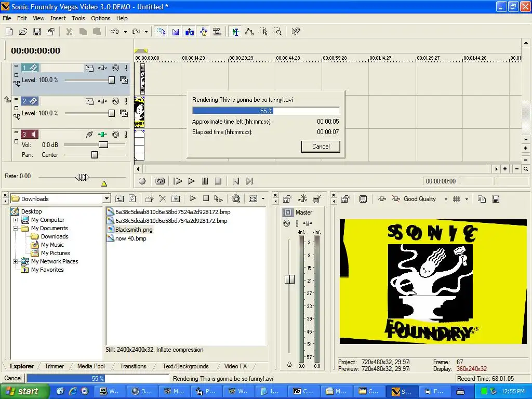The image size is (532, 399).
Task: Expand My Computer tree node
Action: point(15,220)
